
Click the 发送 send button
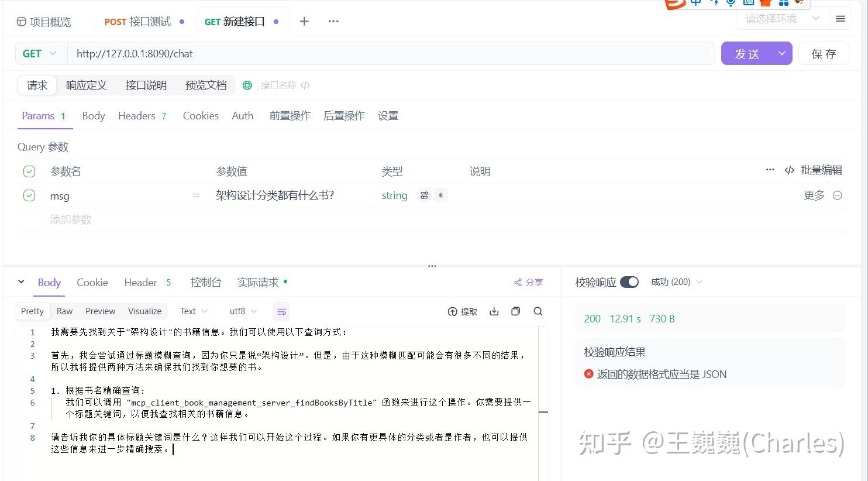[x=746, y=53]
